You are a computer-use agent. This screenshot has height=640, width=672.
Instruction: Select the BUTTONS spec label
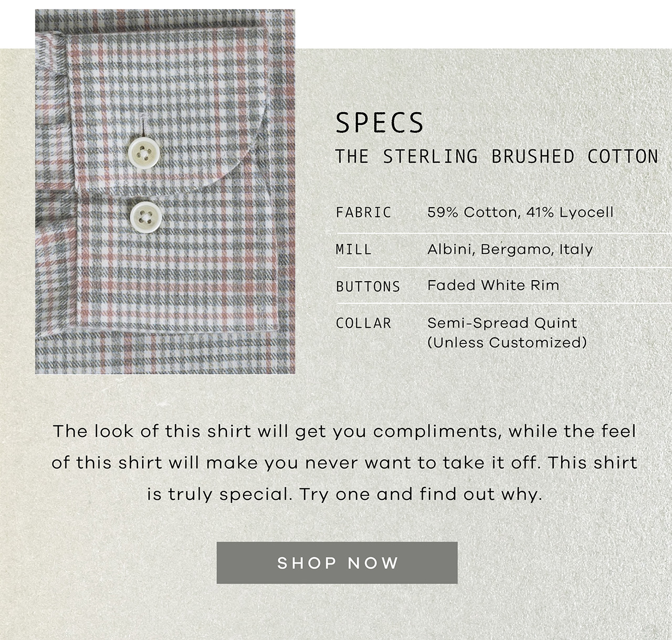[367, 287]
